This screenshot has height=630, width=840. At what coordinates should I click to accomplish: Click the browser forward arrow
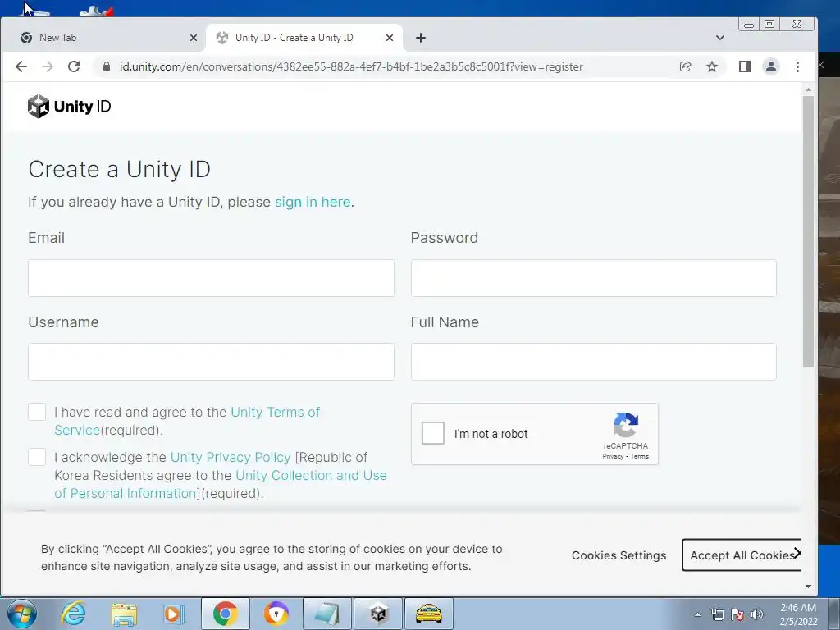coord(48,66)
